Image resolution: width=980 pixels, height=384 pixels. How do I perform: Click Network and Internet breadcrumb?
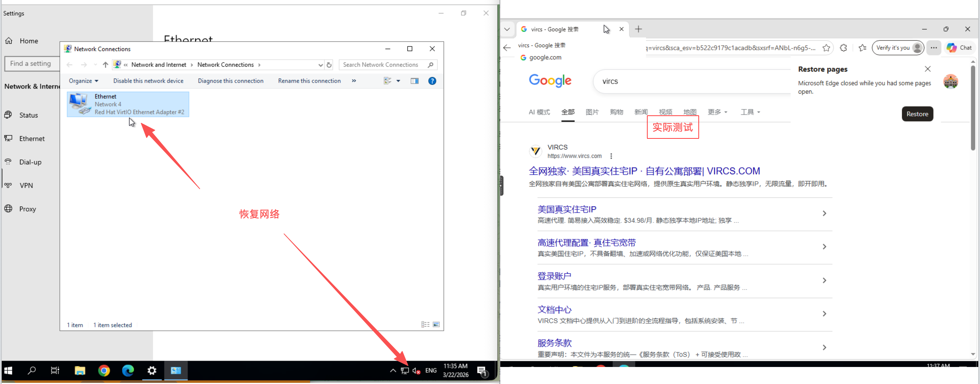click(159, 65)
